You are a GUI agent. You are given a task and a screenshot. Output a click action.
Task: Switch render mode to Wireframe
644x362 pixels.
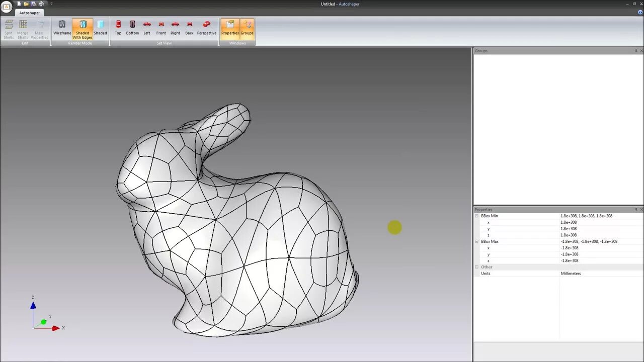(x=62, y=28)
